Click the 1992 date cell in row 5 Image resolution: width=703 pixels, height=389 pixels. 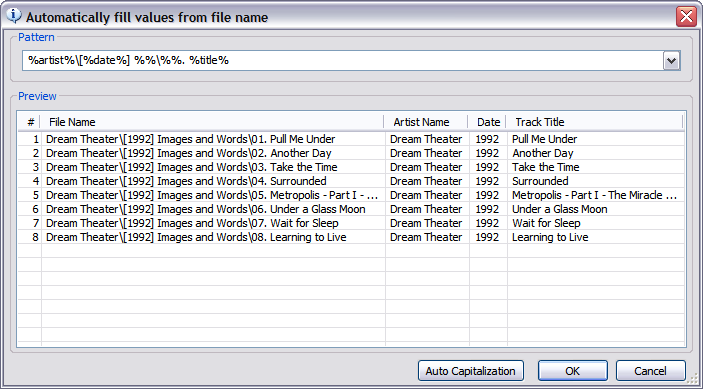tap(487, 195)
